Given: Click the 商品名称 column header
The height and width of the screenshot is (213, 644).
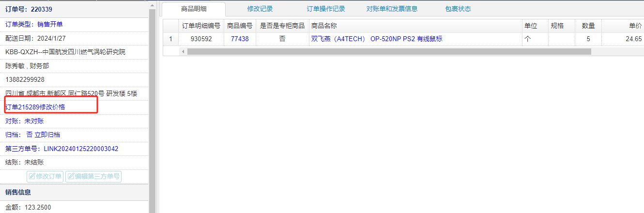Looking at the screenshot, I should pyautogui.click(x=415, y=26).
